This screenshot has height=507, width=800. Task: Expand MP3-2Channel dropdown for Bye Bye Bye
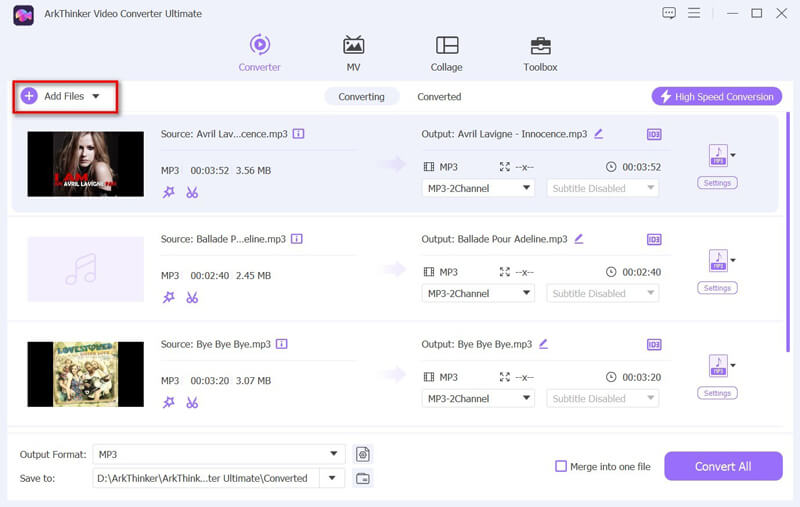(478, 398)
